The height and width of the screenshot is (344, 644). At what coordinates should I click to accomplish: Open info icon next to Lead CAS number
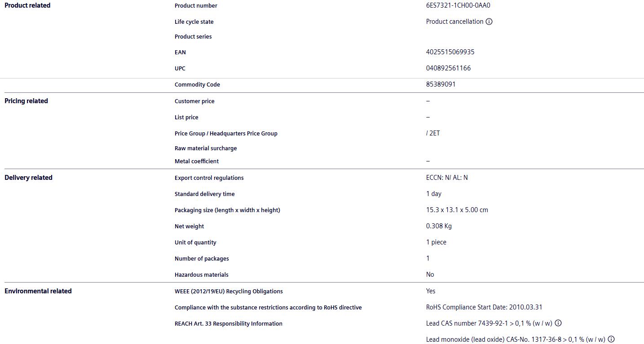point(558,323)
